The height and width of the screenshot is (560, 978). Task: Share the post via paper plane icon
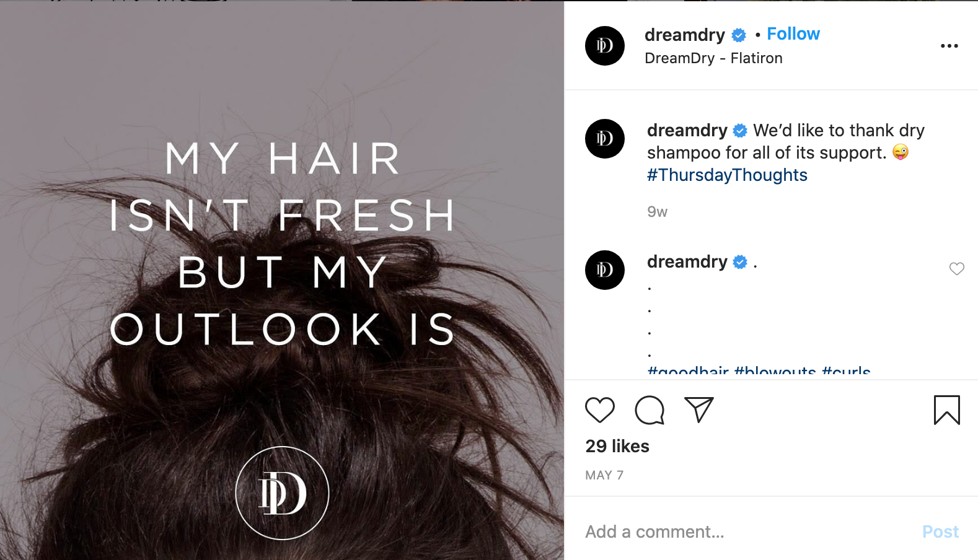pos(699,409)
